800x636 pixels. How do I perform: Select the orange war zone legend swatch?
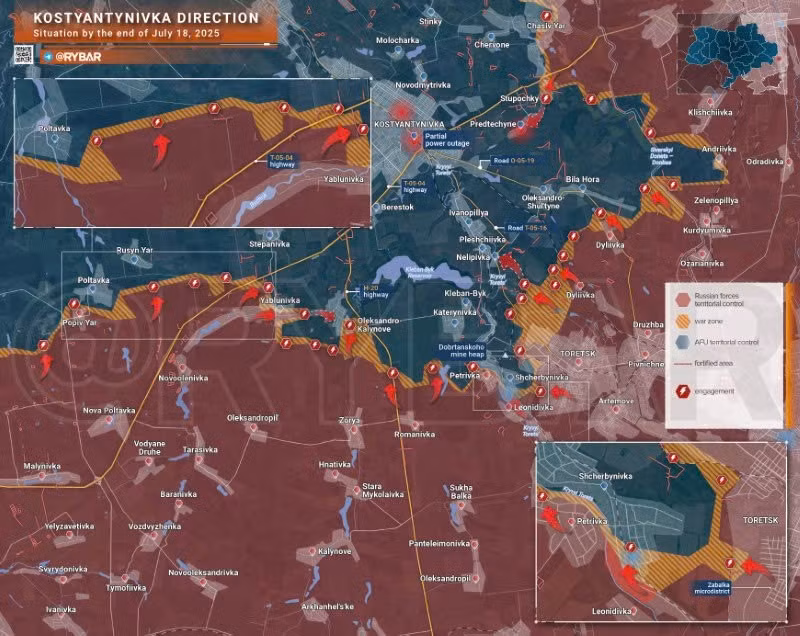[x=683, y=321]
